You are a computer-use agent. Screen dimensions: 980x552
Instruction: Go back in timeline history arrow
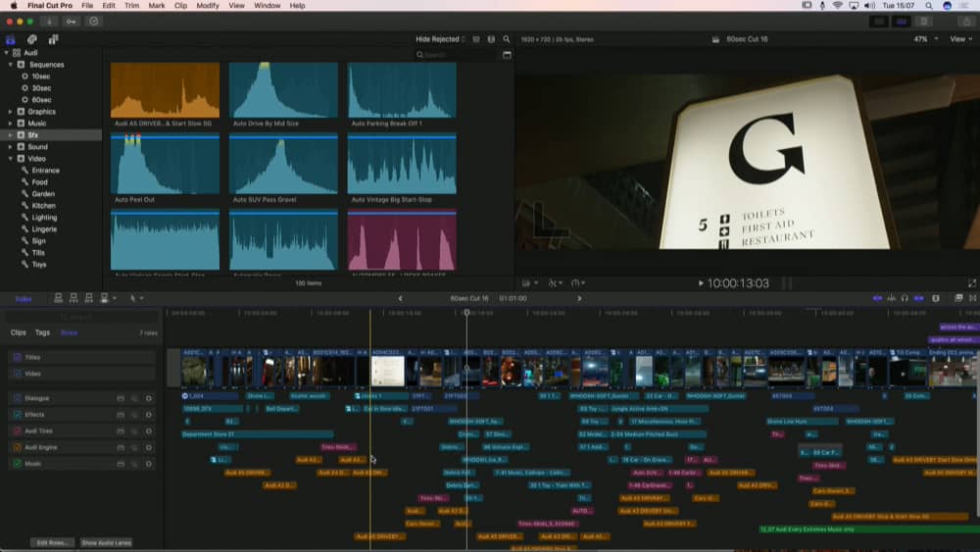(x=401, y=298)
